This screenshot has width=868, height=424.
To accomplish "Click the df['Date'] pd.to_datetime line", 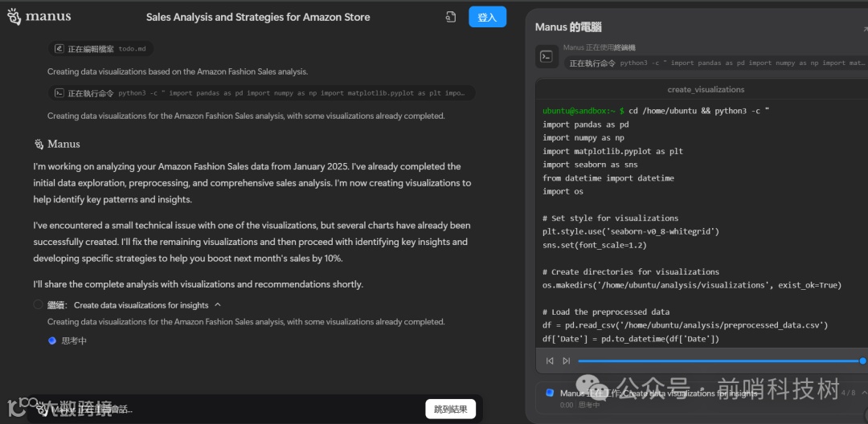I will coord(631,339).
